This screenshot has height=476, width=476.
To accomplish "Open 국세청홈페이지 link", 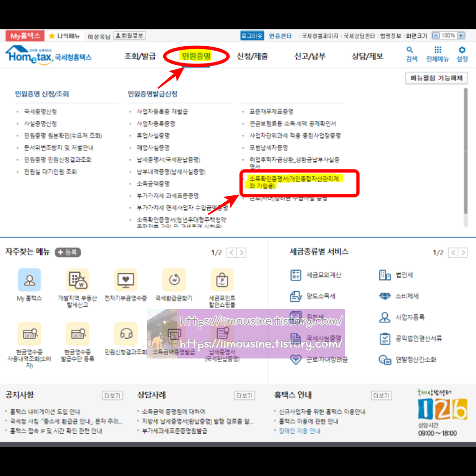I will [x=320, y=36].
